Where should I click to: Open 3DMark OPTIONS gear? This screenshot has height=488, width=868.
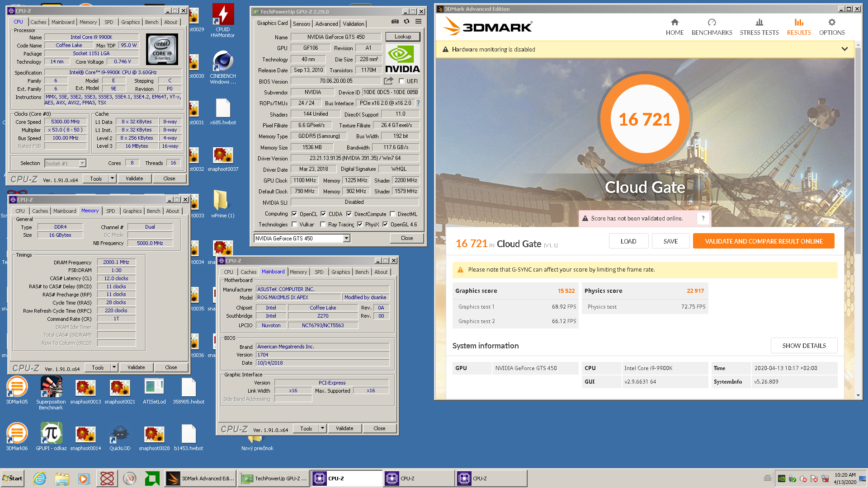point(832,27)
